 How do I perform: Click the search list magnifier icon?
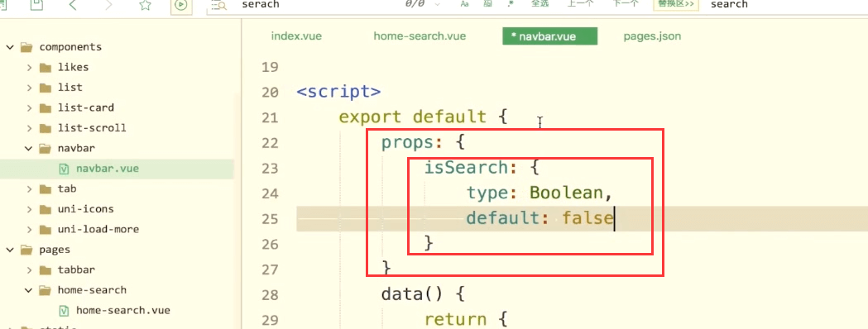219,6
